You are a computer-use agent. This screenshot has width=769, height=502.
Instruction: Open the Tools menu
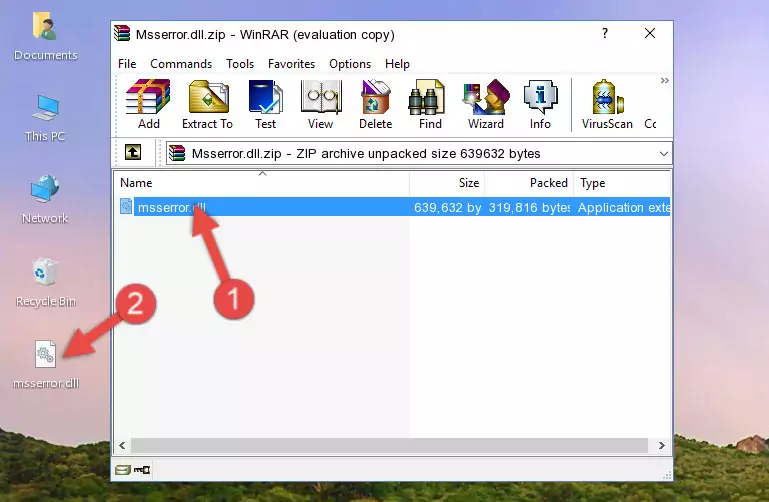[x=240, y=64]
